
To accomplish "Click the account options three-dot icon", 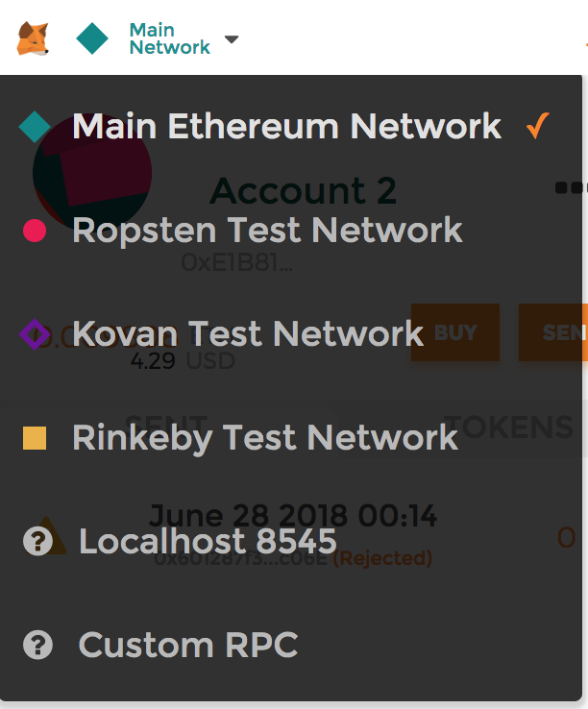I will [x=571, y=187].
